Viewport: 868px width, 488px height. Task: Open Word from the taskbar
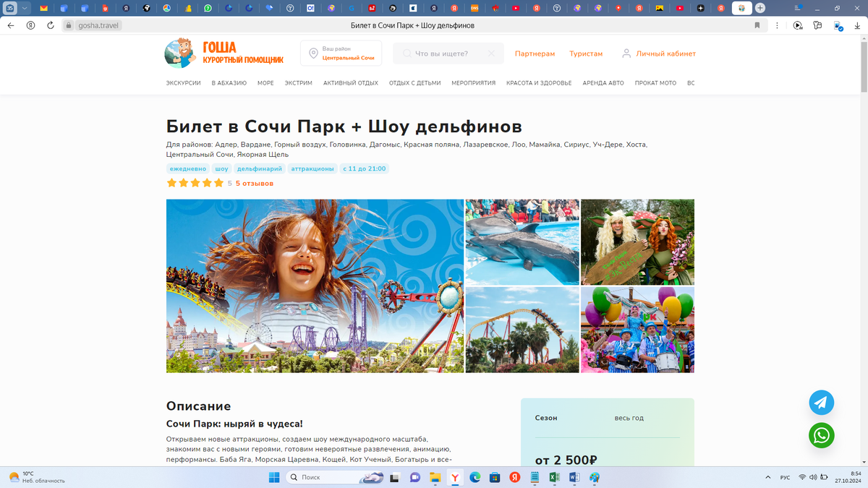[574, 477]
